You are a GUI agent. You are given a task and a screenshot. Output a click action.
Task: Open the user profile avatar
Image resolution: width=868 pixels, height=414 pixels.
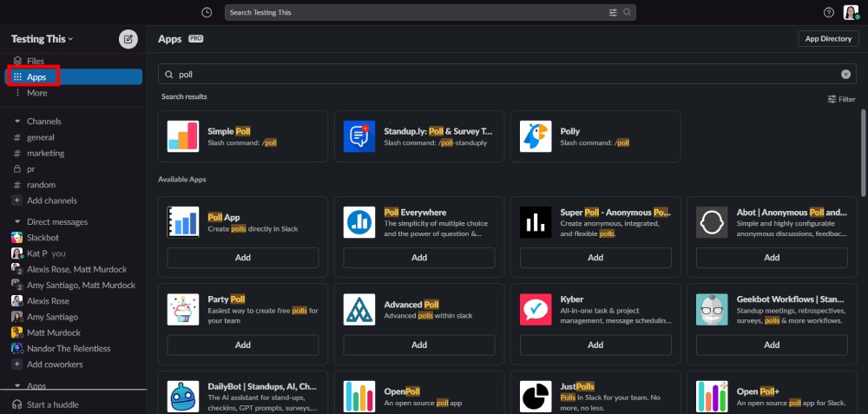[x=851, y=12]
